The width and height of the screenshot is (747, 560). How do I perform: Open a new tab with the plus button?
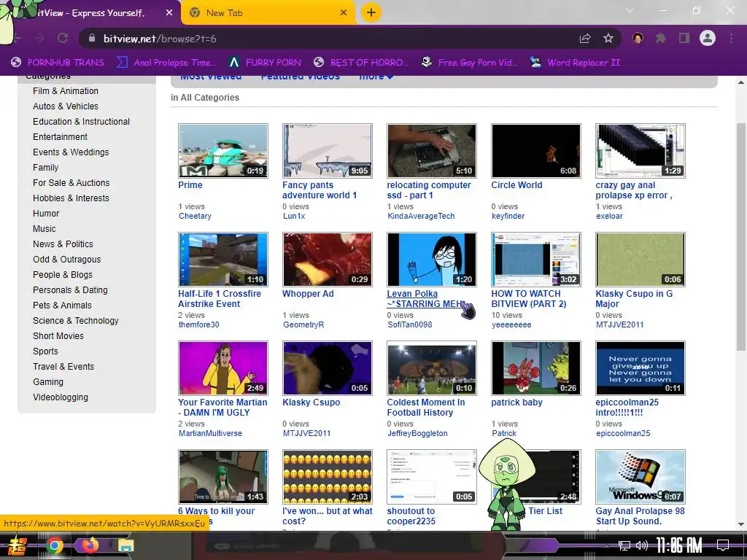click(371, 12)
